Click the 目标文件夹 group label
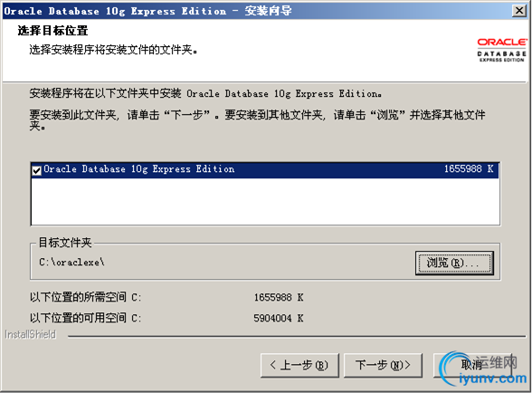 pos(65,243)
